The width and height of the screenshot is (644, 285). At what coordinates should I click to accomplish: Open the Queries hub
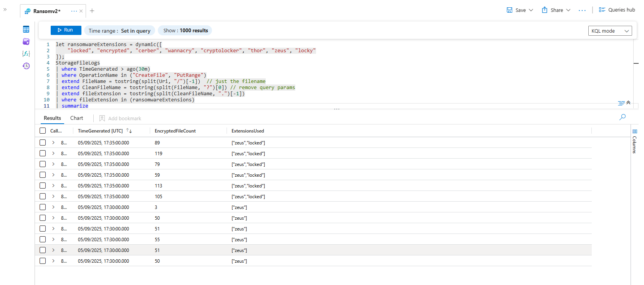coord(617,10)
